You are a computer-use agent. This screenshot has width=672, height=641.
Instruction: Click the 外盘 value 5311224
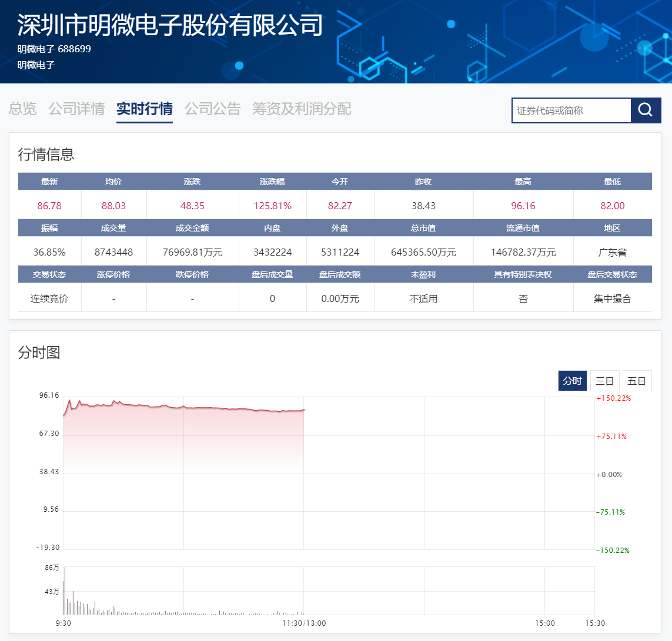340,252
